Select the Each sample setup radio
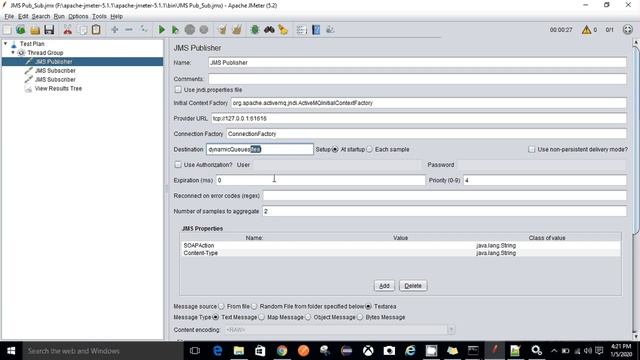 [369, 149]
